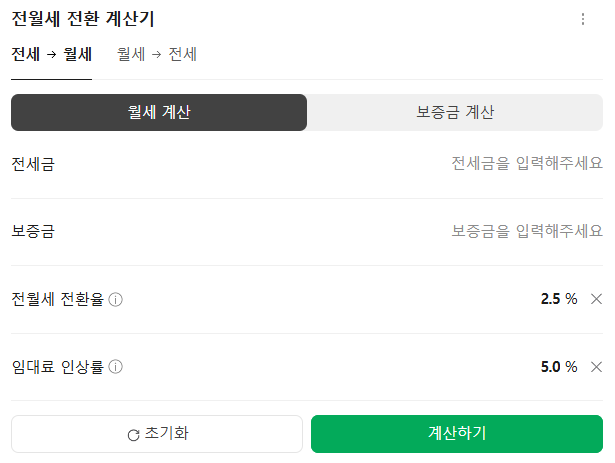Click info icon beside 전월세 전환율
This screenshot has width=615, height=463.
(116, 299)
